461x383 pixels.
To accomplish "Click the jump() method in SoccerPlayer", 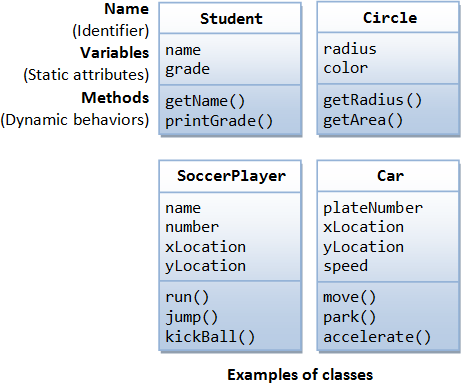I will coord(192,317).
